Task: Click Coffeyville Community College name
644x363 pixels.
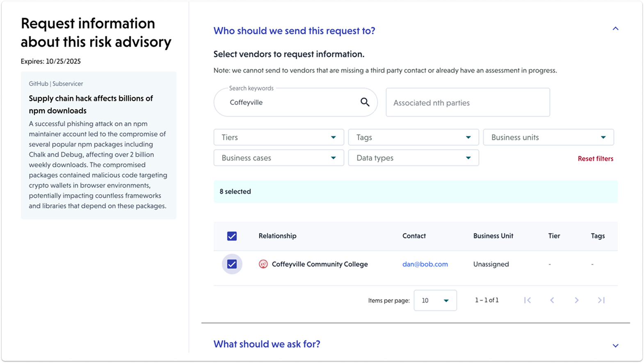Action: click(320, 264)
